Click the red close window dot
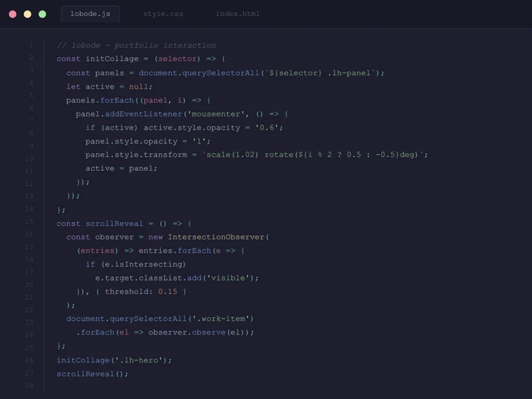Image resolution: width=532 pixels, height=399 pixels. 13,14
